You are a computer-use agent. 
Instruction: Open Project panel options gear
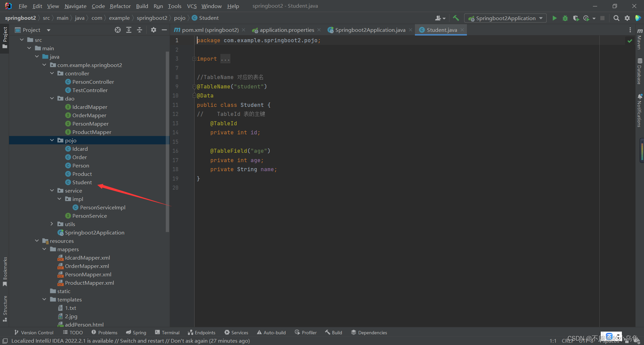[154, 30]
